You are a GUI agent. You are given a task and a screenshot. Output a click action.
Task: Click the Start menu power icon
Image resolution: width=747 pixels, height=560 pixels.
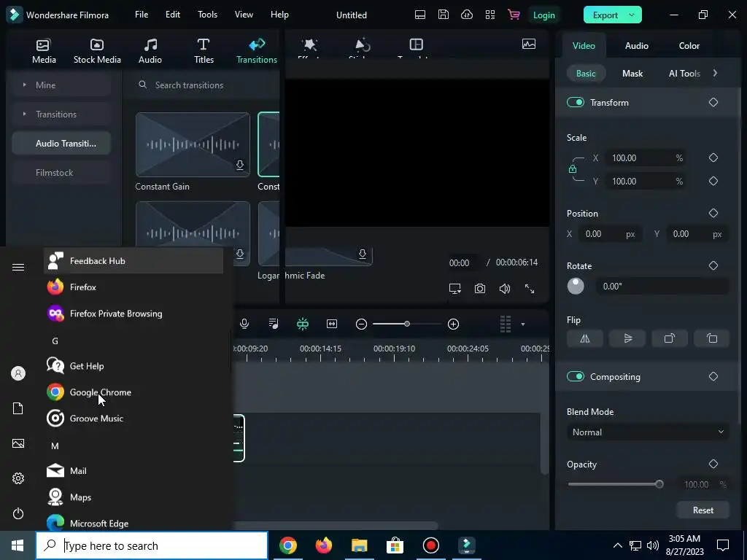click(x=18, y=513)
